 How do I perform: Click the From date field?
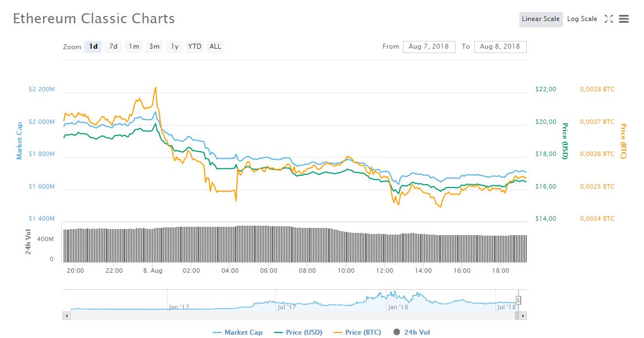pyautogui.click(x=430, y=46)
